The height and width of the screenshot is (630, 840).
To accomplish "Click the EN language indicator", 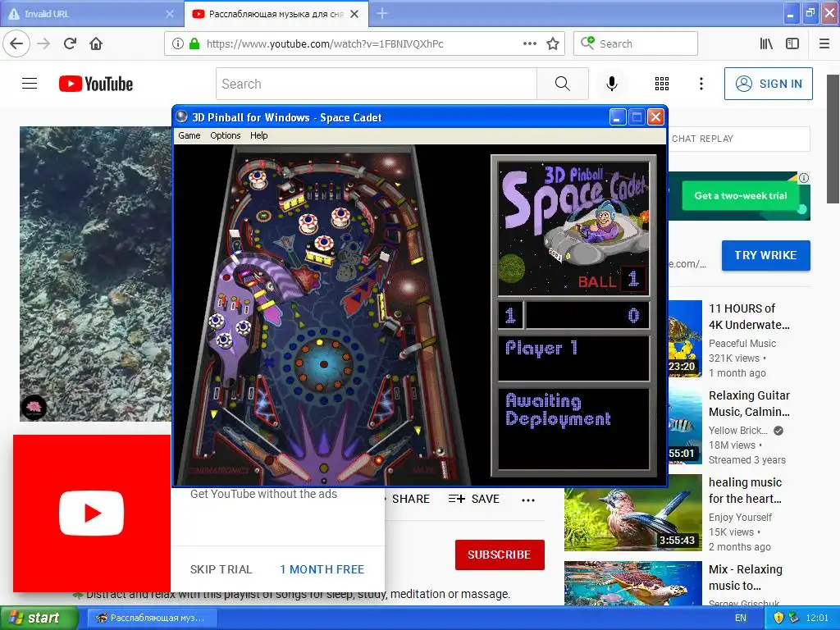I will click(741, 618).
